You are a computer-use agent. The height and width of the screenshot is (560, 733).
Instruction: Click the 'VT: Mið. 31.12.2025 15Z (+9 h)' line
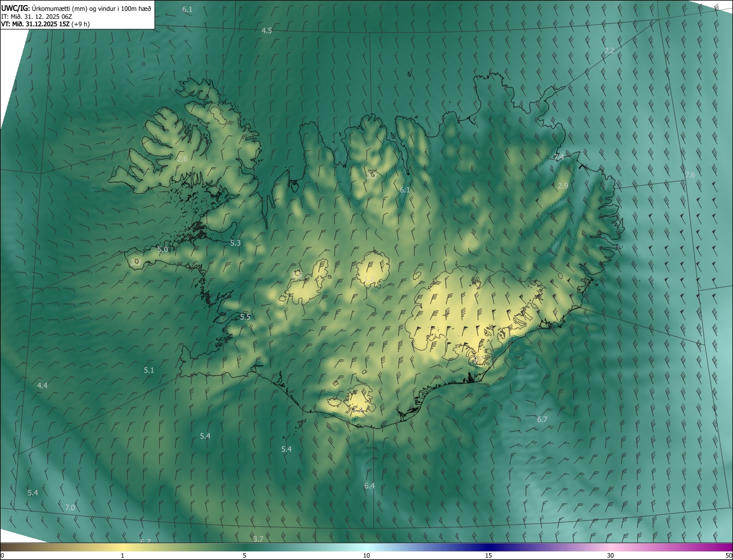coord(45,24)
